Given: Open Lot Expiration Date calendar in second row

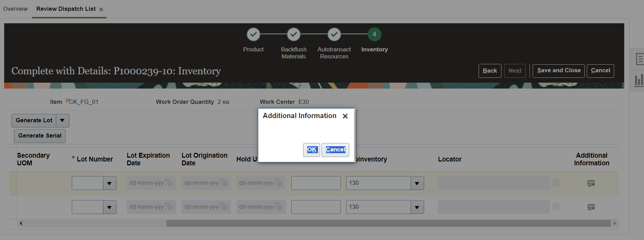Looking at the screenshot, I should (x=169, y=207).
